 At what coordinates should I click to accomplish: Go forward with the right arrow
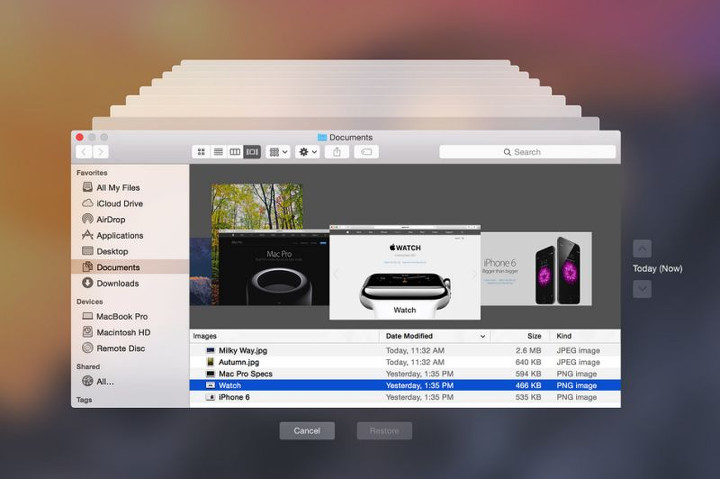click(101, 152)
